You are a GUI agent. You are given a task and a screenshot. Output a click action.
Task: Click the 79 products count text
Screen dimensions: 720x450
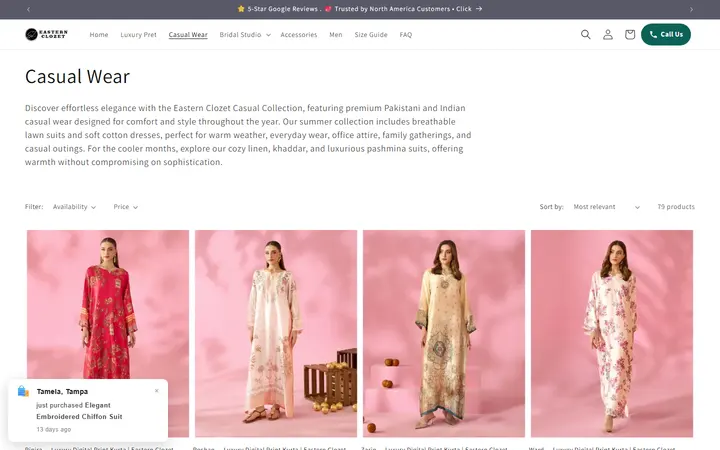point(676,207)
